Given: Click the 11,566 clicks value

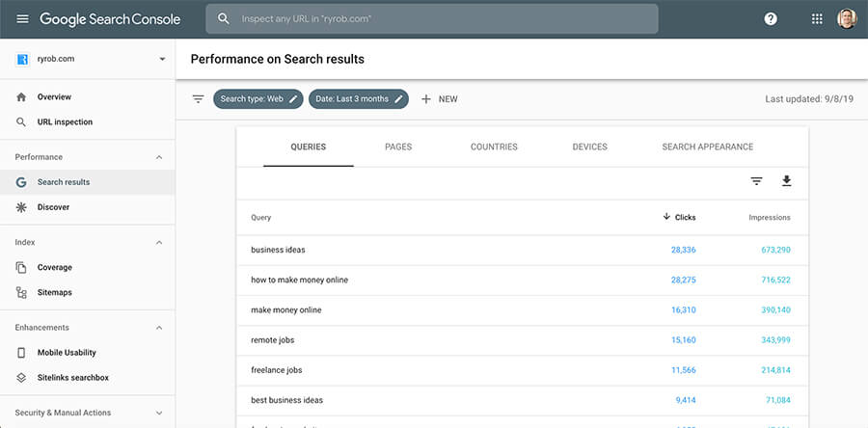Looking at the screenshot, I should pyautogui.click(x=683, y=370).
